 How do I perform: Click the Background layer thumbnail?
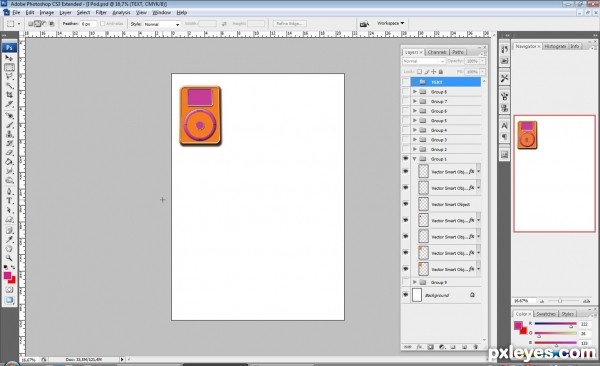[x=417, y=295]
